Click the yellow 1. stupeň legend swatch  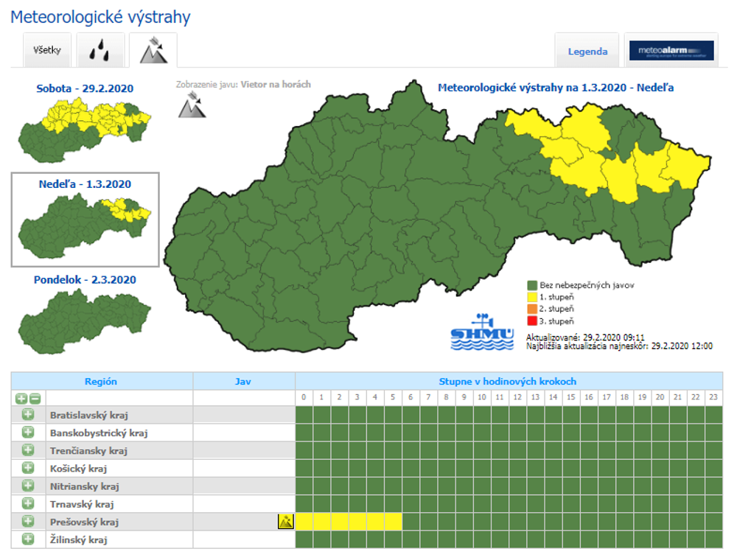pyautogui.click(x=531, y=296)
